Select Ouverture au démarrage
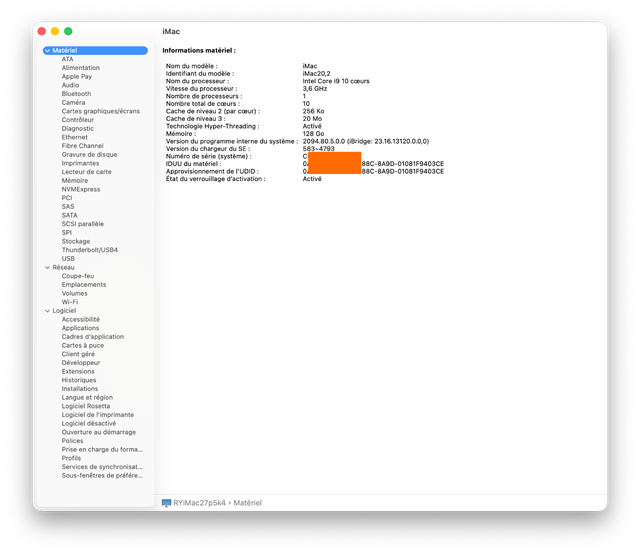 click(99, 432)
